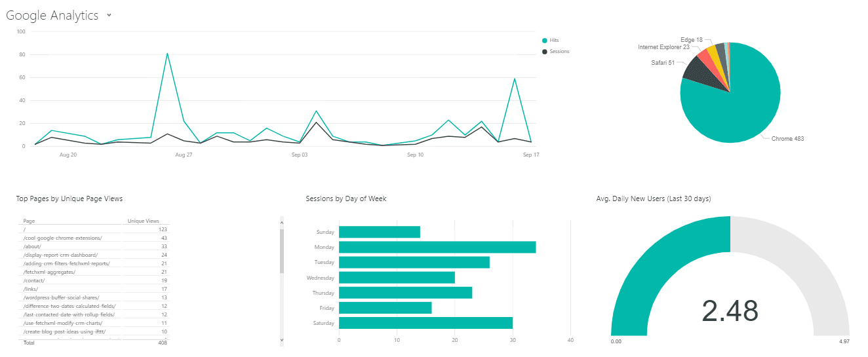Click the table scrollbar down arrow
868x357 pixels.
[282, 340]
